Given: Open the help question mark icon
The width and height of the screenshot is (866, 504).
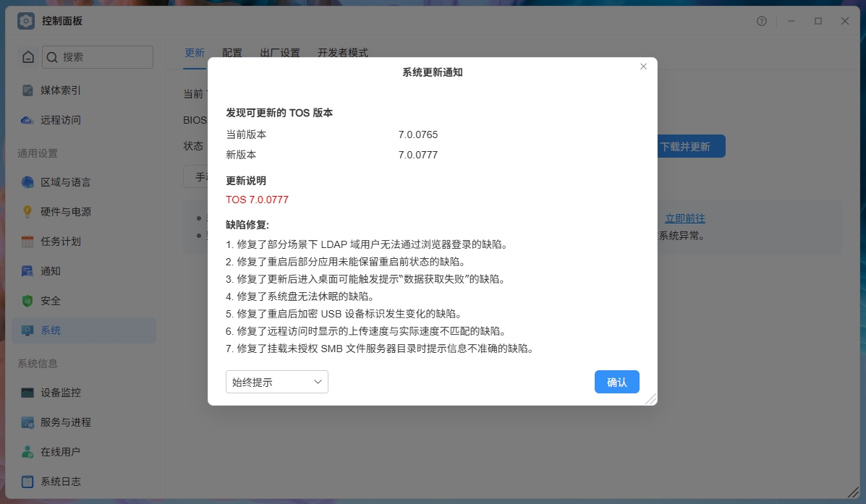Looking at the screenshot, I should pyautogui.click(x=762, y=21).
